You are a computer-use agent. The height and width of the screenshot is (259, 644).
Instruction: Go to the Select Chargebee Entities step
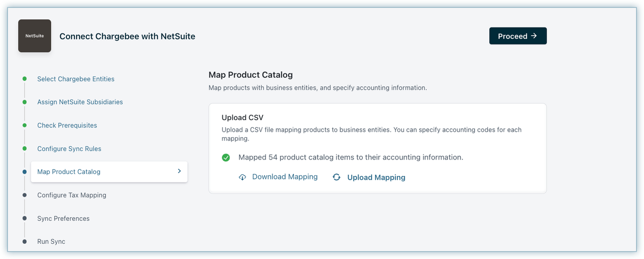click(x=76, y=79)
